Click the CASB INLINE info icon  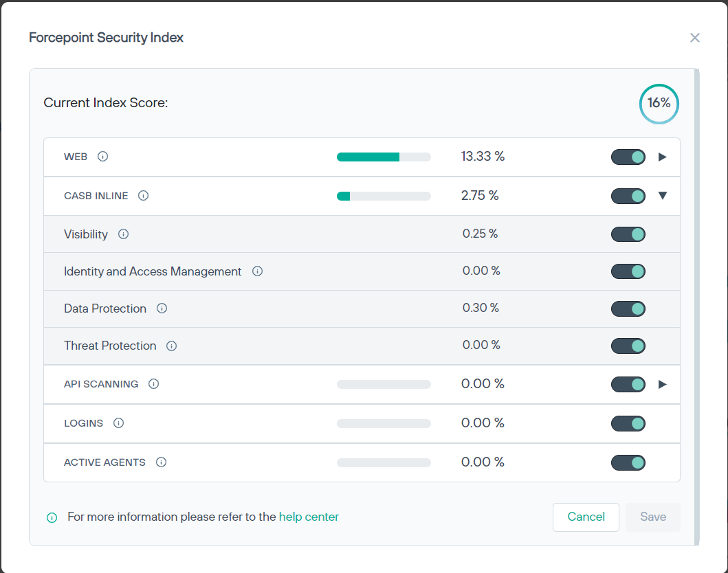click(x=143, y=196)
